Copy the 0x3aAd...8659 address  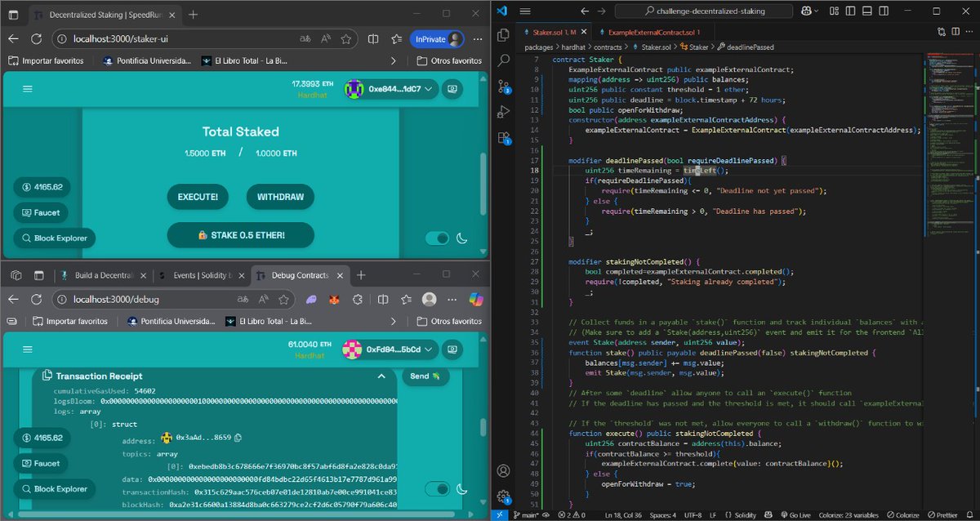237,439
